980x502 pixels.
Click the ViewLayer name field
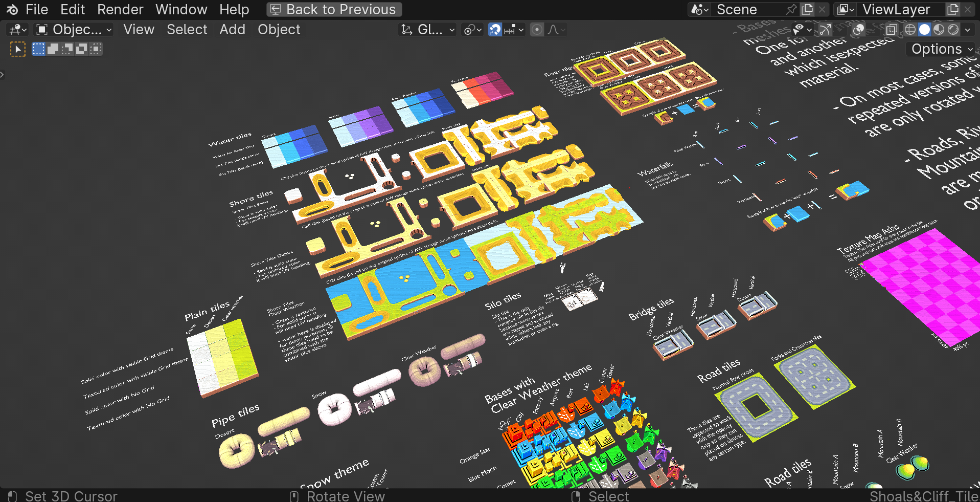tap(900, 10)
